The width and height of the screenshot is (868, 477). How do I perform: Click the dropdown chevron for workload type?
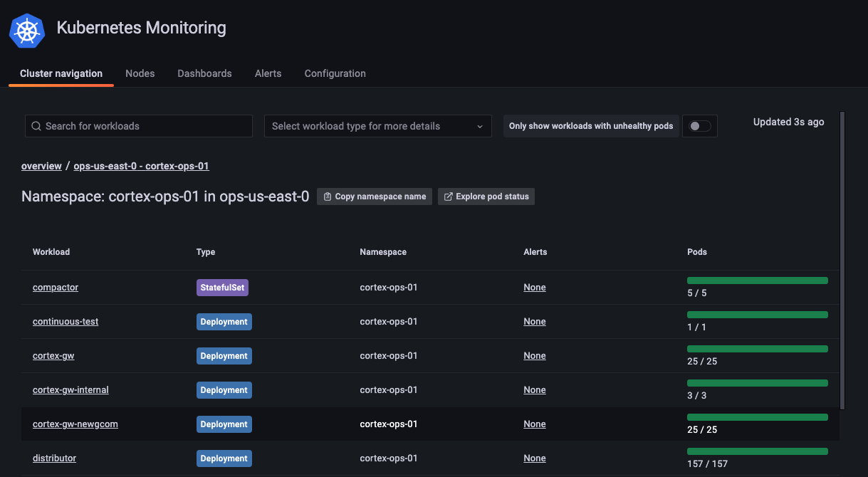click(x=480, y=126)
